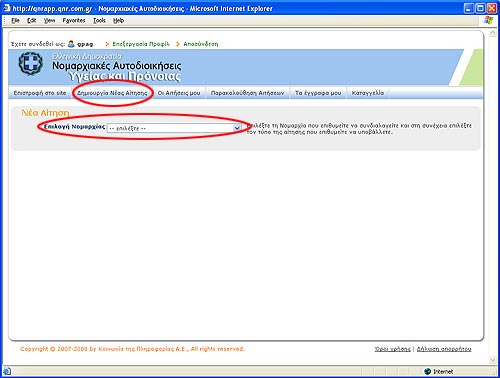This screenshot has height=378, width=500.
Task: Click the Επιλογή Νομαρχίας label
Action: (74, 127)
